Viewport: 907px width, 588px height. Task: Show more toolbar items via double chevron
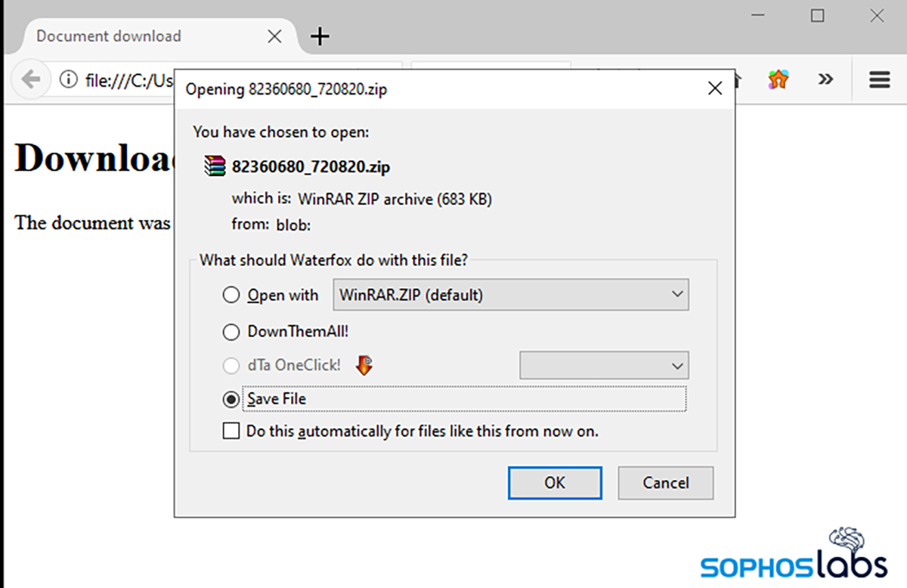pos(825,79)
